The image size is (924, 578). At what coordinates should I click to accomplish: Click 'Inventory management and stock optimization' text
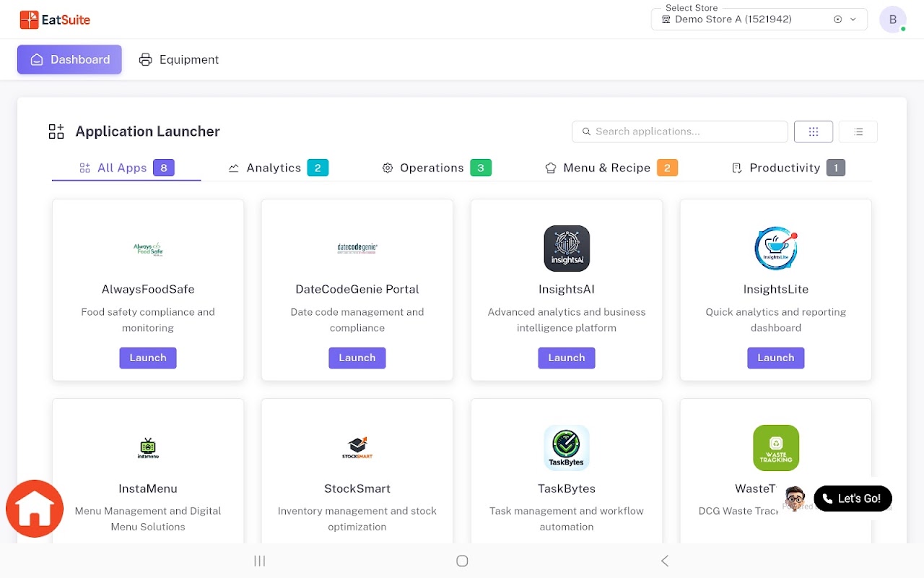(357, 519)
